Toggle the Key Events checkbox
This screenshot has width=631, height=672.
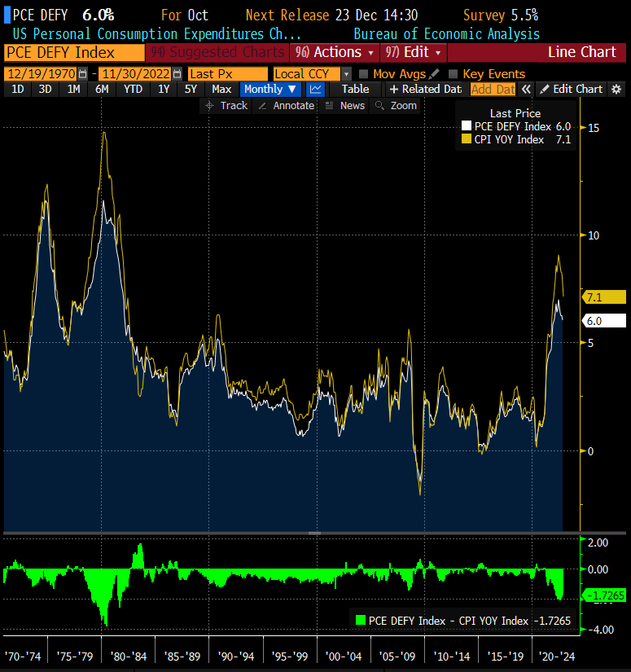click(x=454, y=74)
